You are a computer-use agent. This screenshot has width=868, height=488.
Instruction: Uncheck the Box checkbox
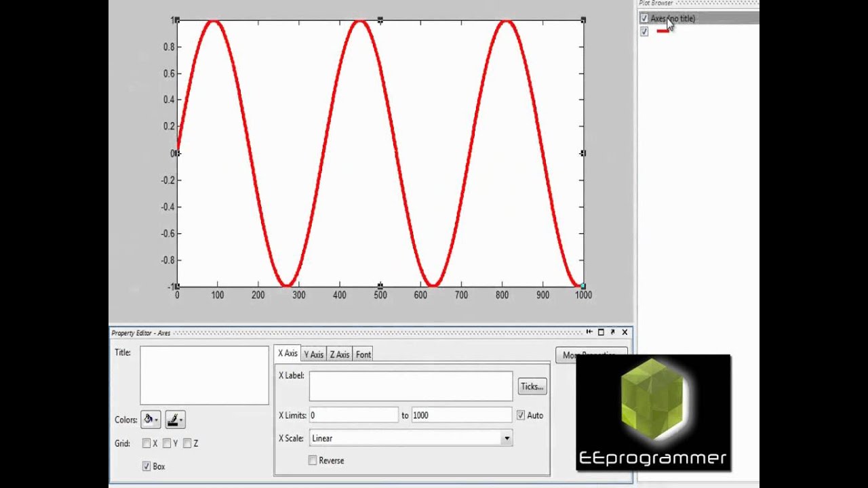146,466
